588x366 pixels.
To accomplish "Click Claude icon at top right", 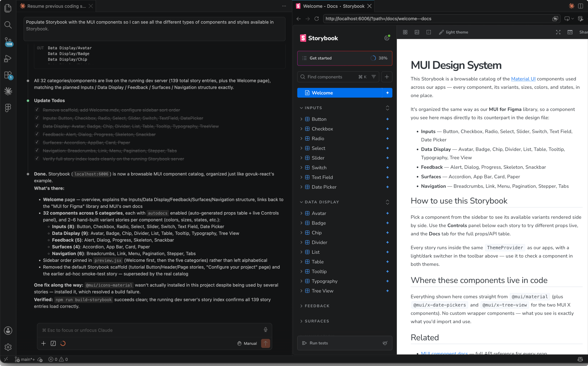I will click(571, 6).
